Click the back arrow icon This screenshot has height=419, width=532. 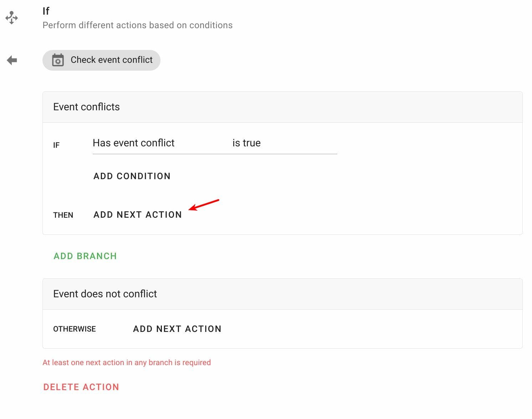pos(12,60)
